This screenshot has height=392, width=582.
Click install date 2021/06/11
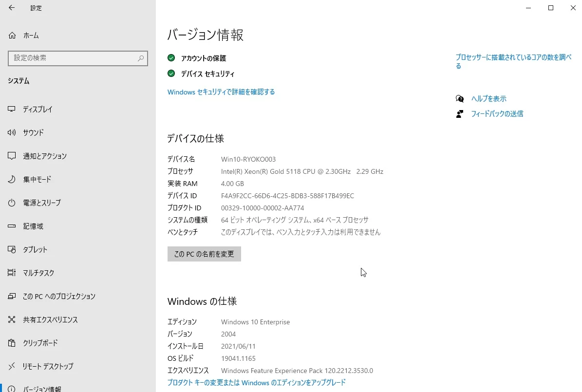tap(238, 346)
